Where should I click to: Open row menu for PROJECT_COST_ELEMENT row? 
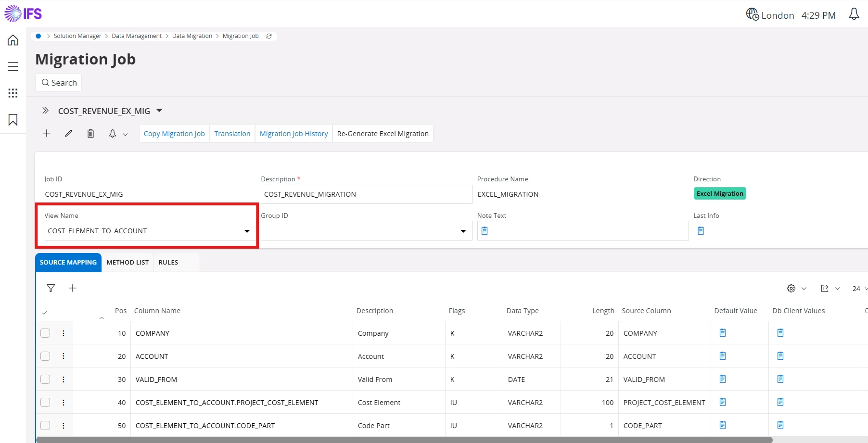pyautogui.click(x=63, y=403)
